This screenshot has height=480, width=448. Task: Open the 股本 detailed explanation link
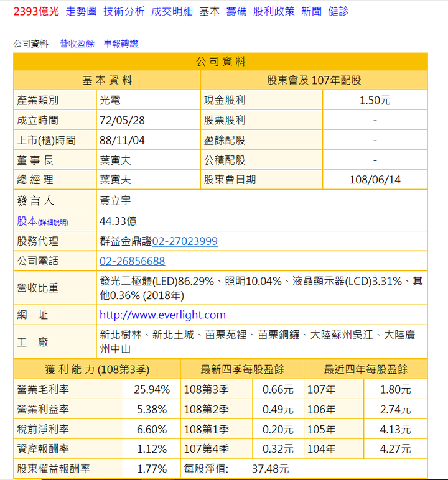coord(42,221)
